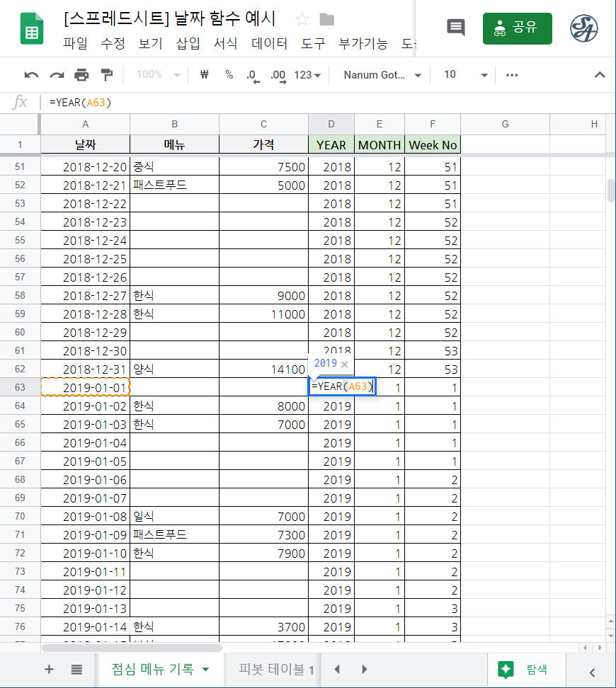Viewport: 616px width, 688px height.
Task: Star this spreadsheet as favorite
Action: tap(301, 18)
